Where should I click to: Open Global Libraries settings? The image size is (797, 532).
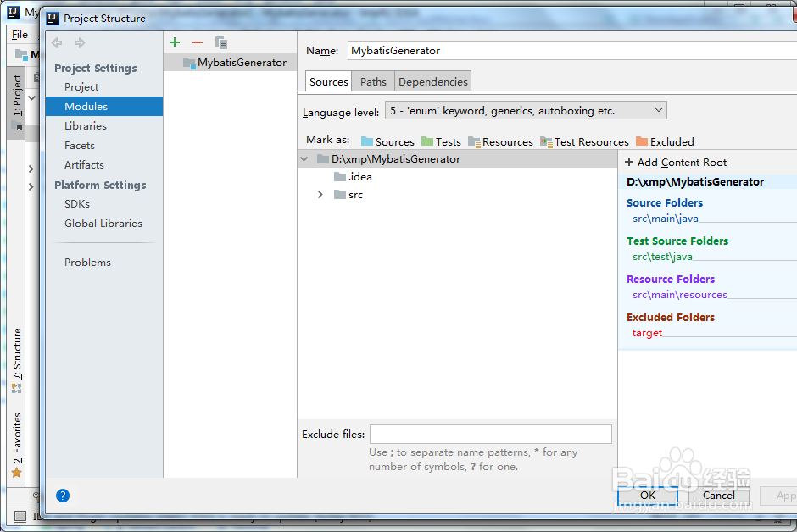103,223
